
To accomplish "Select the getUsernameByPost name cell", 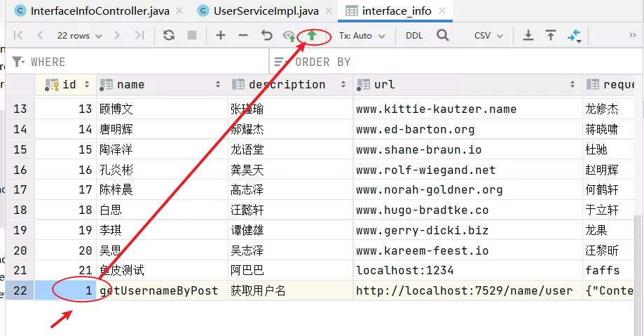I will tap(162, 291).
